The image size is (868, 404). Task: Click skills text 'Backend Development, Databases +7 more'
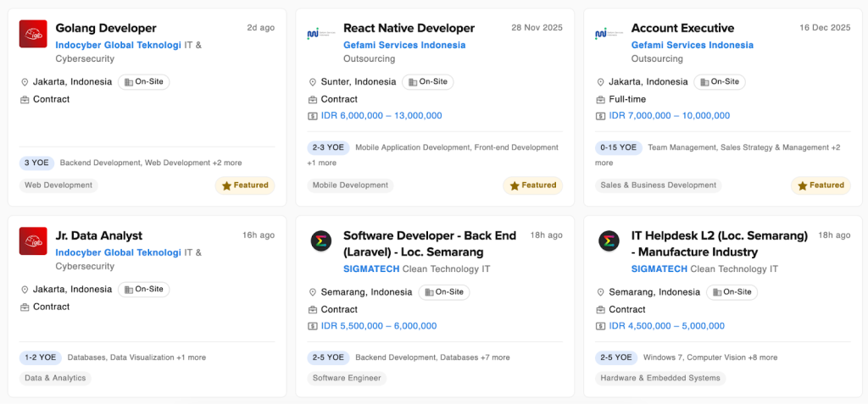click(x=432, y=357)
